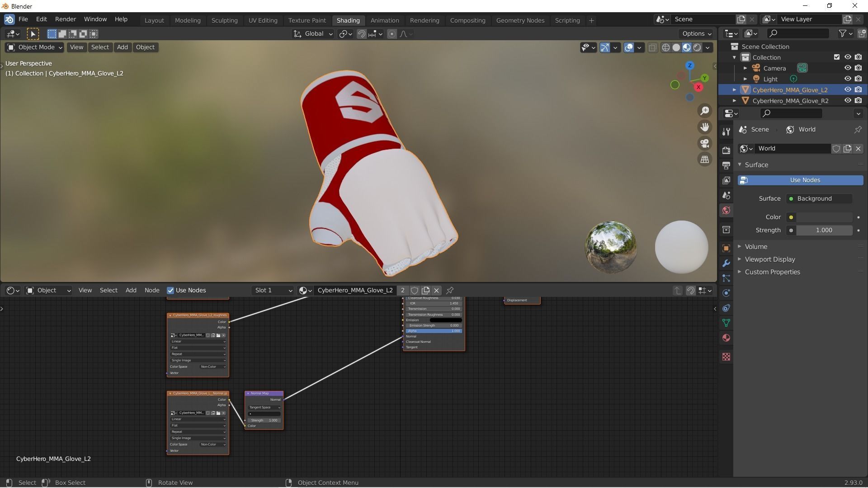Pin the node editor material

[x=450, y=291]
